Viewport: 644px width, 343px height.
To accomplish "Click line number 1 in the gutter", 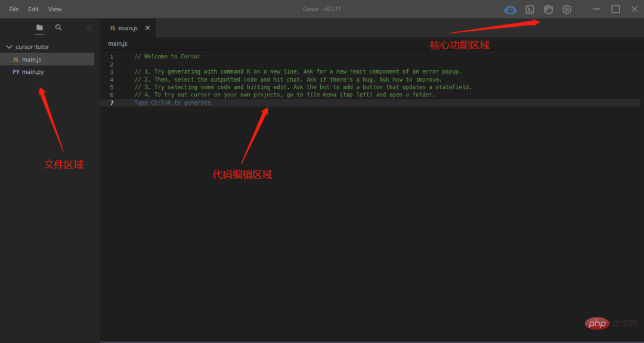I will [112, 57].
